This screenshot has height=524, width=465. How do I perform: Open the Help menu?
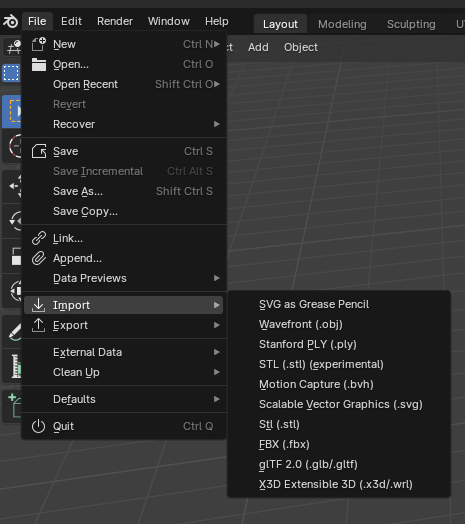click(217, 21)
